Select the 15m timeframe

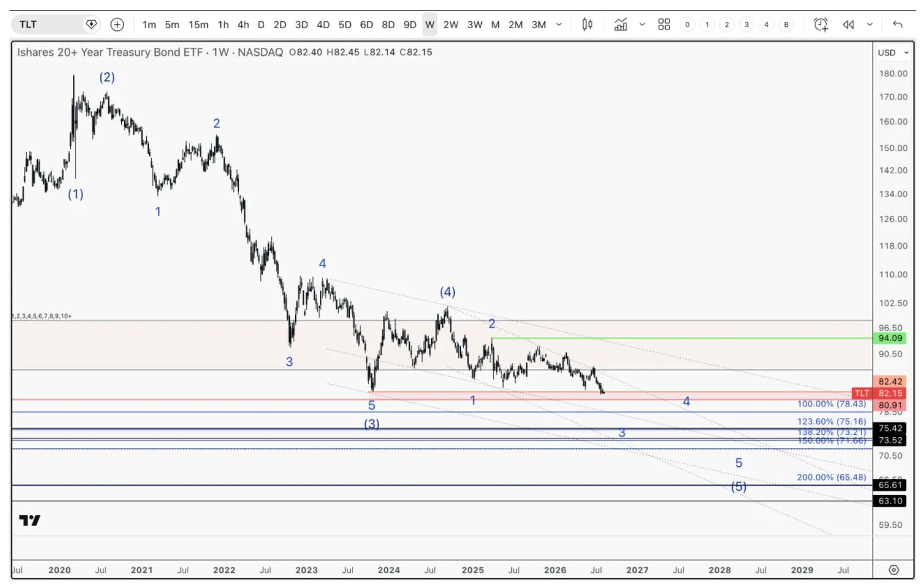[x=199, y=24]
